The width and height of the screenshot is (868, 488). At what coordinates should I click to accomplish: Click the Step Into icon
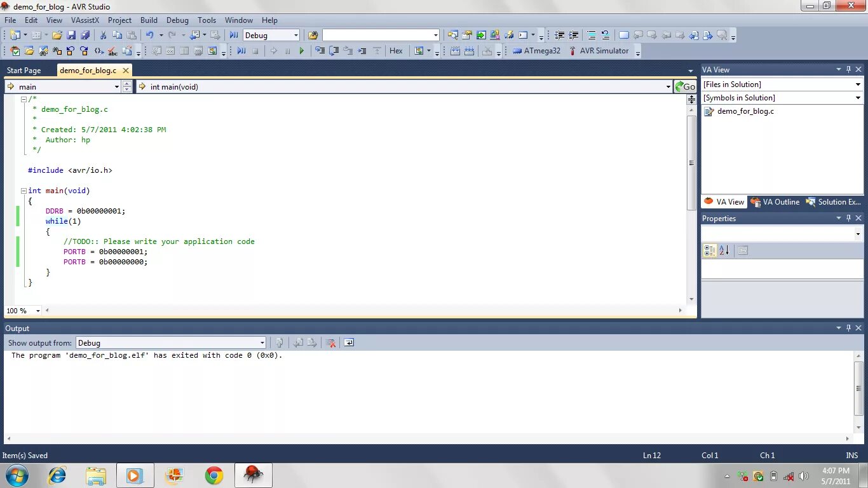(320, 51)
